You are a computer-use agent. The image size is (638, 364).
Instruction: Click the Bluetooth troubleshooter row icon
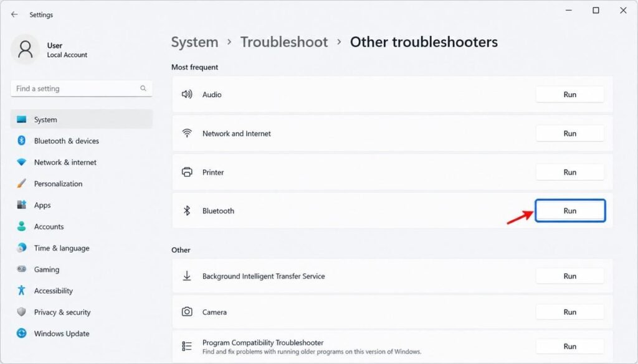(187, 210)
